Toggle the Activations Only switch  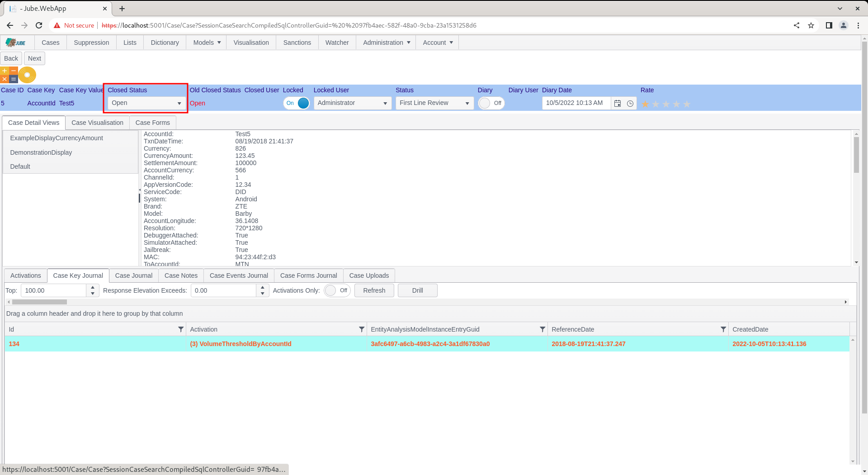coord(337,290)
